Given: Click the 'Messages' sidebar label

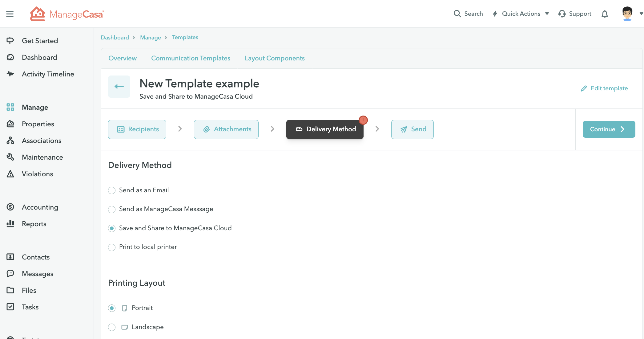Looking at the screenshot, I should 38,274.
